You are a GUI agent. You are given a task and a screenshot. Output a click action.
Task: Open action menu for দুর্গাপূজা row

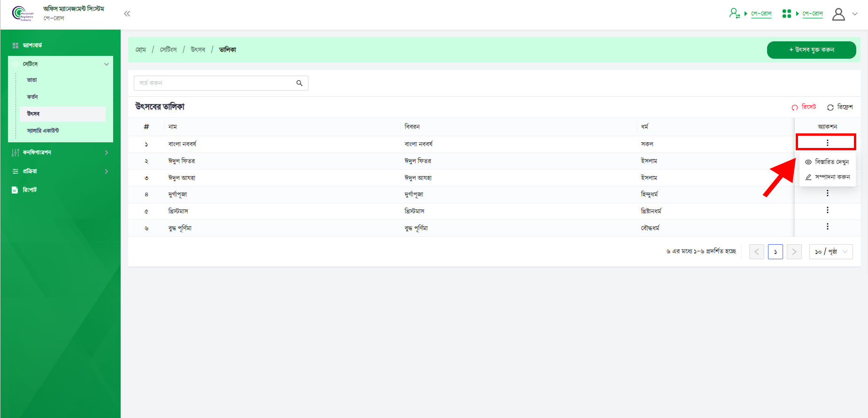click(x=827, y=193)
